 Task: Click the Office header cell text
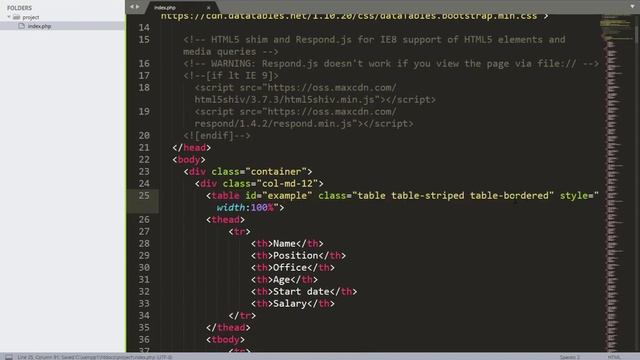tap(290, 267)
